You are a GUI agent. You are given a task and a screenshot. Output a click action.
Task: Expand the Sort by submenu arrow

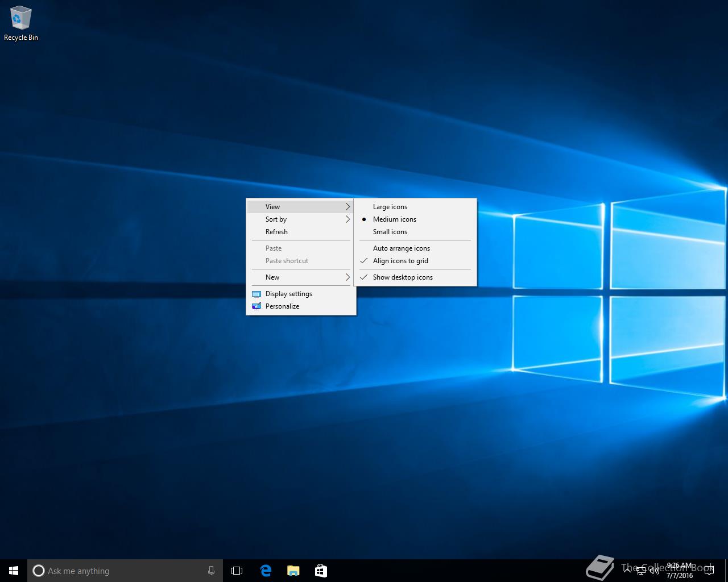pyautogui.click(x=348, y=219)
